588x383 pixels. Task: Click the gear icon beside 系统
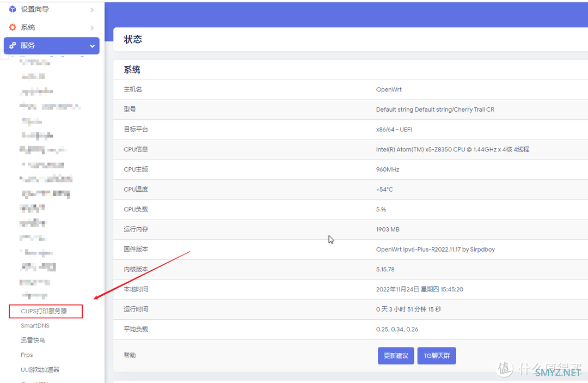coord(13,27)
